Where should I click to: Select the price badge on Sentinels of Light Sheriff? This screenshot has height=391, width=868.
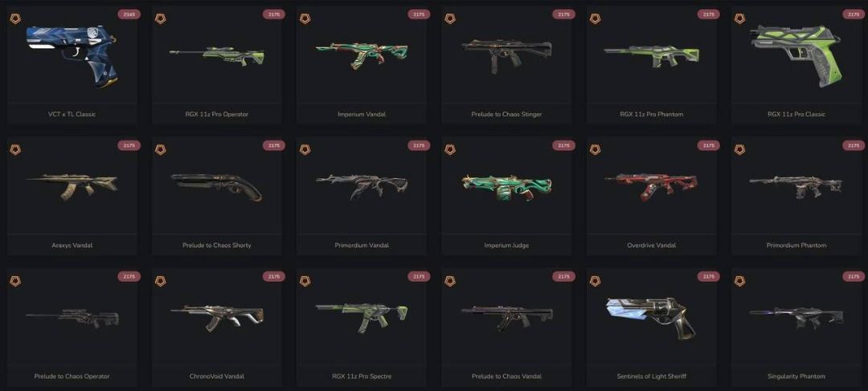click(x=708, y=276)
